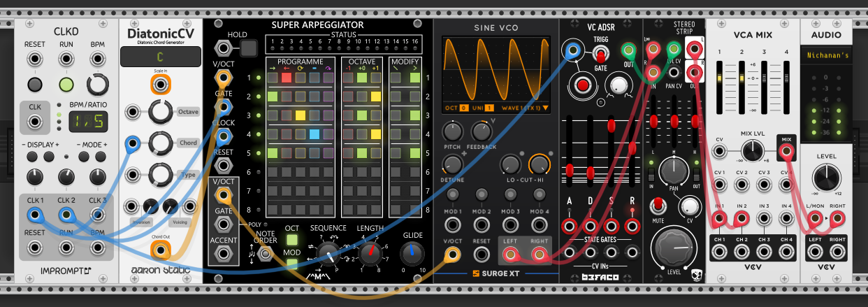Click the Stereo Strip PAN CV jack
Screen dimensions: 868x307
[x=674, y=72]
